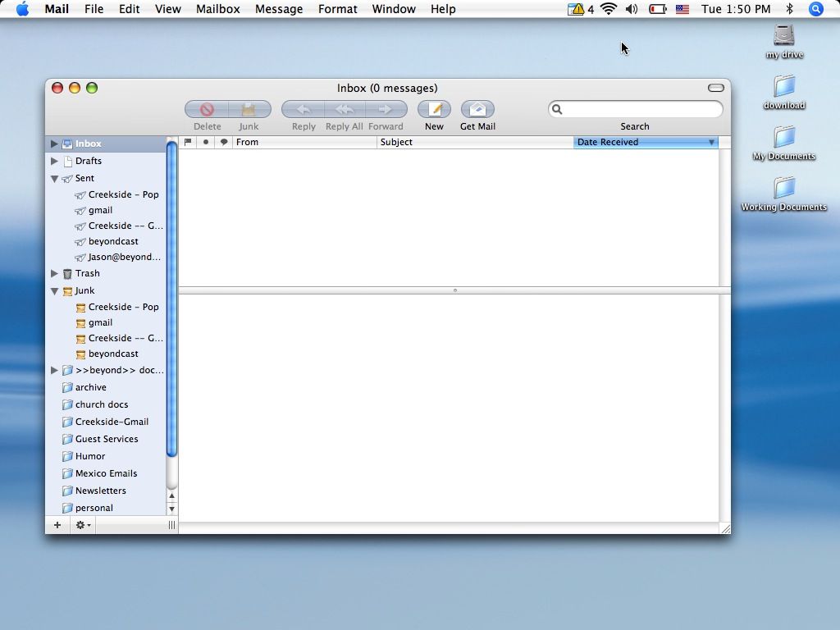This screenshot has width=840, height=630.
Task: Collapse the Sent mailbox group
Action: coord(54,178)
